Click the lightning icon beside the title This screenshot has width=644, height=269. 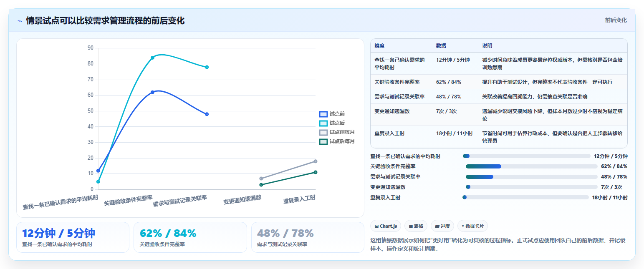(x=20, y=21)
